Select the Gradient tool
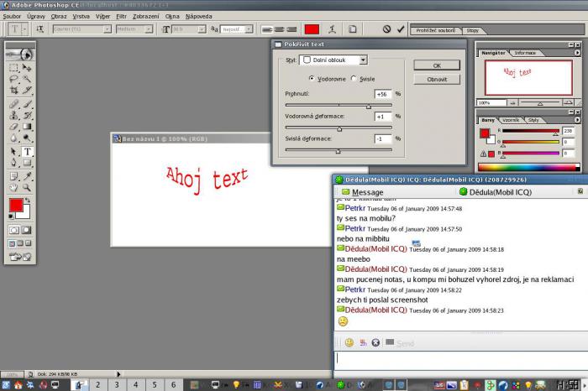Viewport: 588px width, 391px height. pyautogui.click(x=27, y=127)
